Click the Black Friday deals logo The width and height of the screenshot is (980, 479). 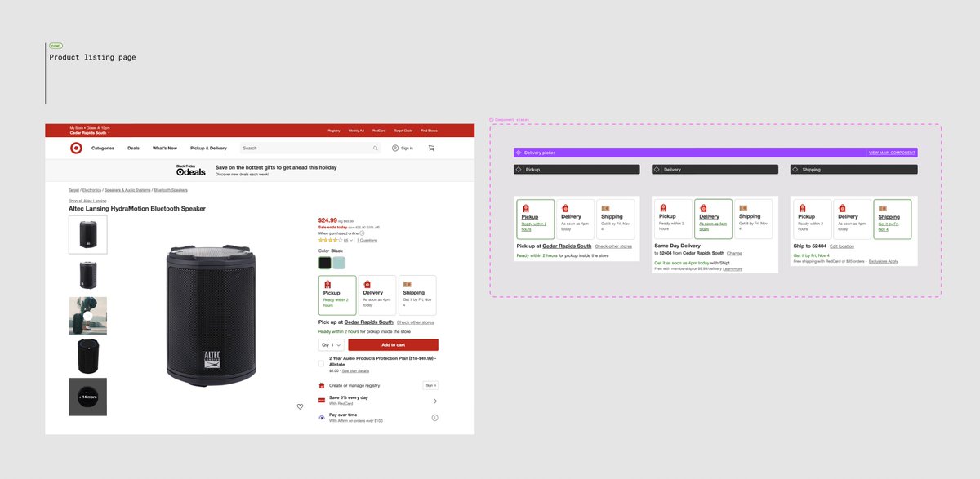tap(191, 170)
